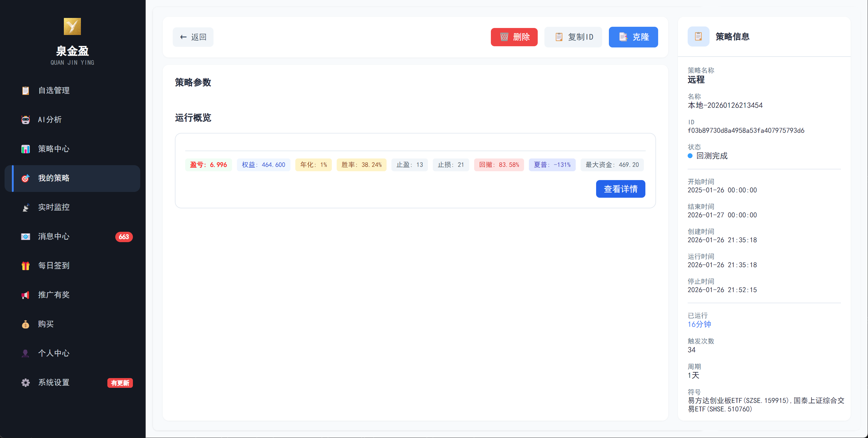Click the gear icon for 系统设置
This screenshot has width=868, height=438.
tap(26, 383)
